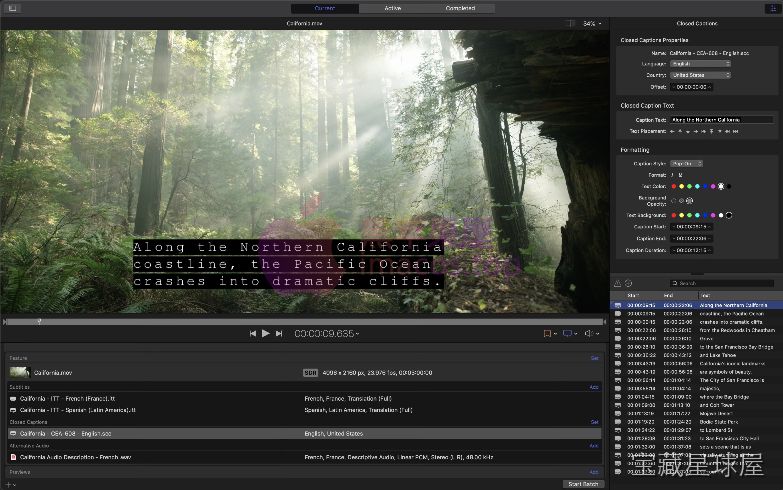Image resolution: width=783 pixels, height=490 pixels.
Task: Jump to next marker button
Action: (x=279, y=333)
